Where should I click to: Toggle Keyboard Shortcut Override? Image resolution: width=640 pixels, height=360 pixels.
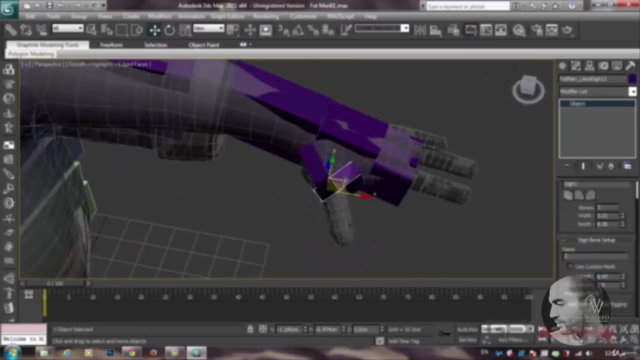click(x=266, y=30)
